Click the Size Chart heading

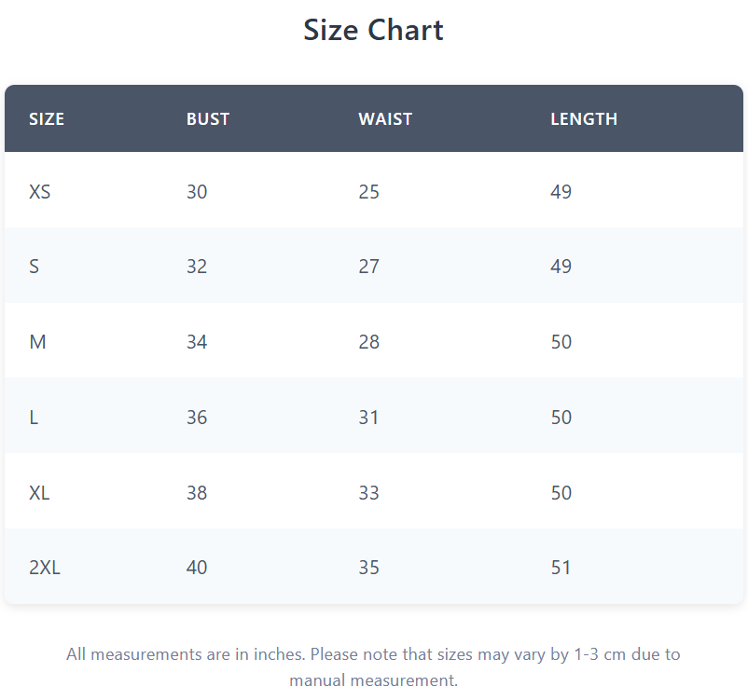click(x=373, y=30)
